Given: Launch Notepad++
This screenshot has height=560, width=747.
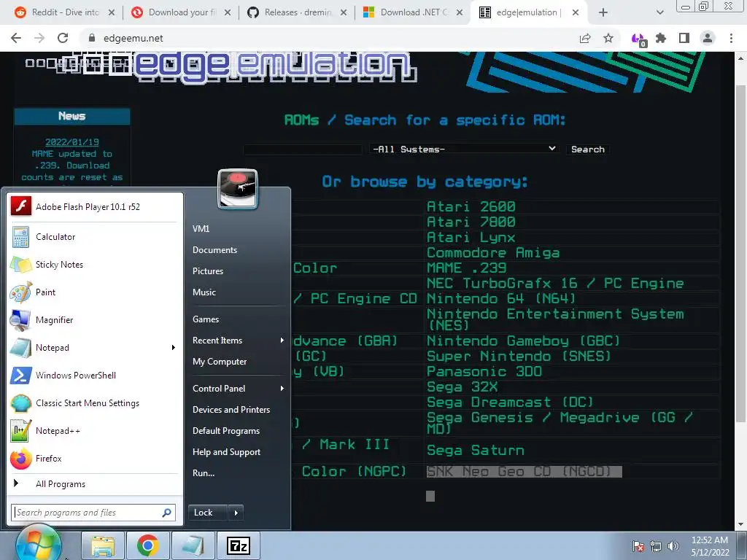Looking at the screenshot, I should coord(95,430).
